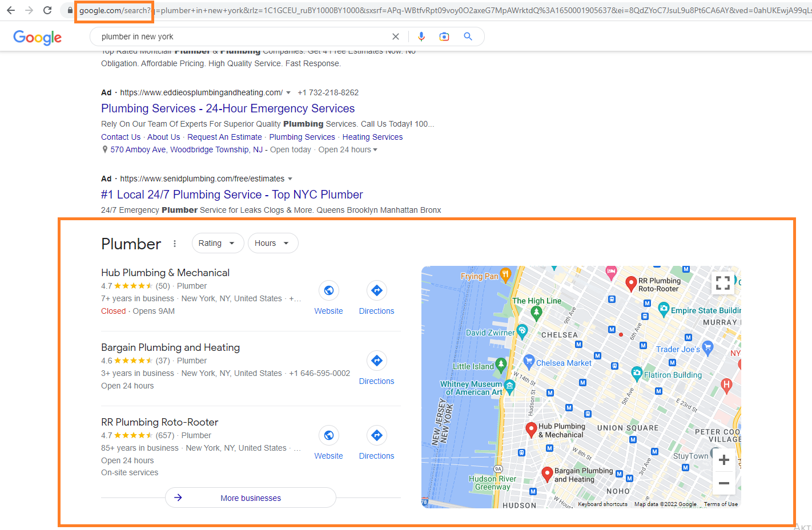Click the Hub Plumbing & Mechanical map pin

point(531,429)
